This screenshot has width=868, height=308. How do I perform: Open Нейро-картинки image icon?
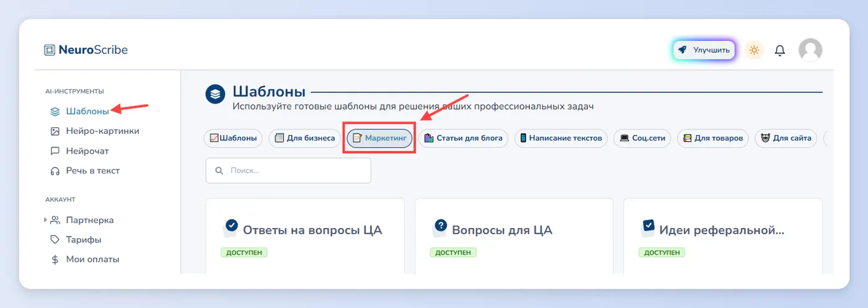point(55,131)
